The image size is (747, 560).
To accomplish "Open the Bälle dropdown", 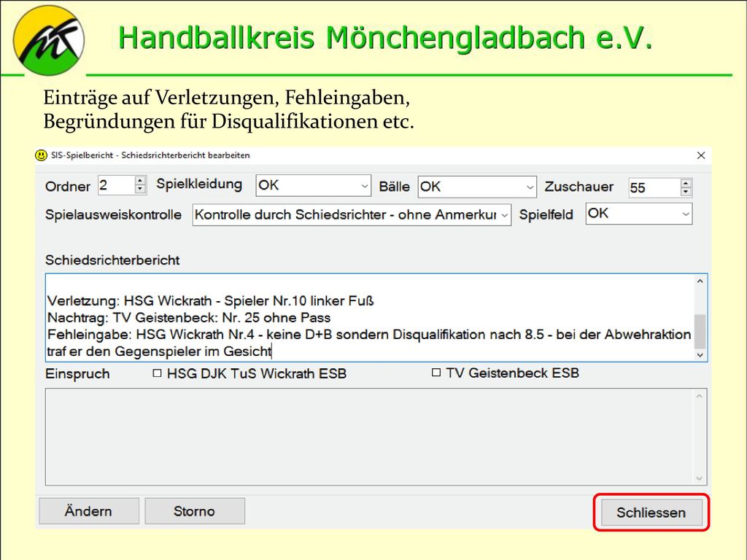I will click(x=530, y=187).
